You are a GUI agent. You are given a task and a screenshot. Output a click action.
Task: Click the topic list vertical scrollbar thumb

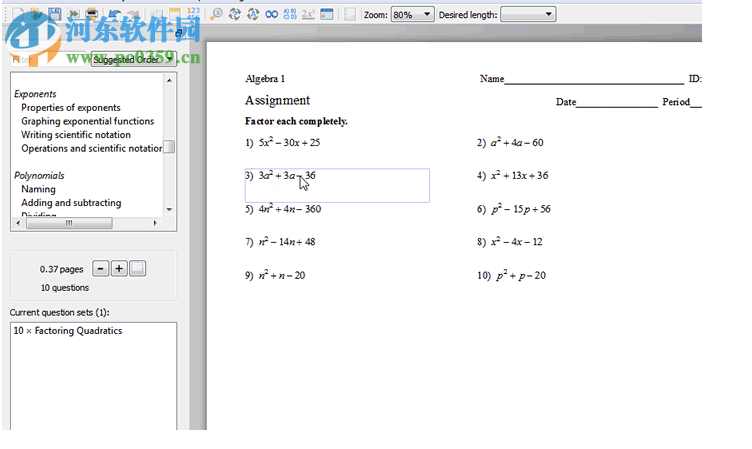[x=169, y=146]
